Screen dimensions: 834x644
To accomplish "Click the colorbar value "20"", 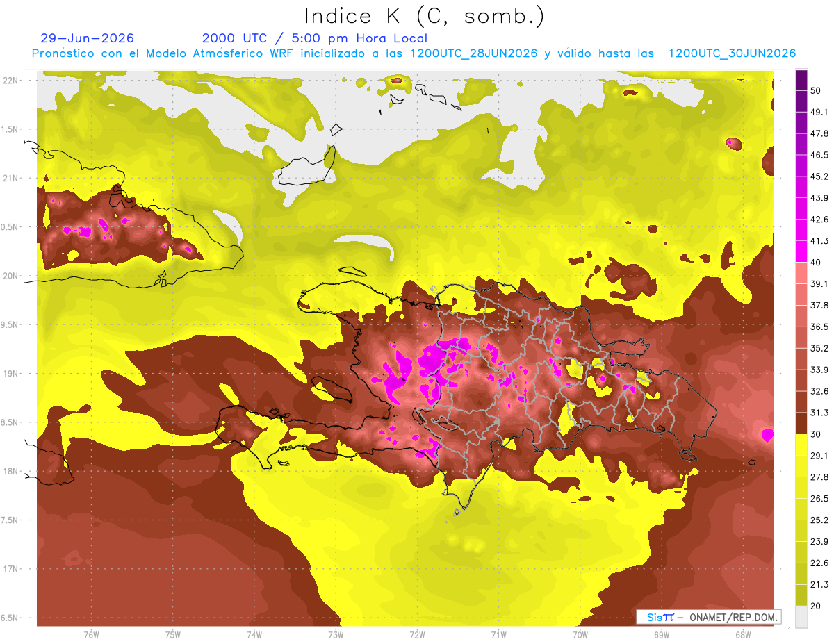I will point(816,606).
